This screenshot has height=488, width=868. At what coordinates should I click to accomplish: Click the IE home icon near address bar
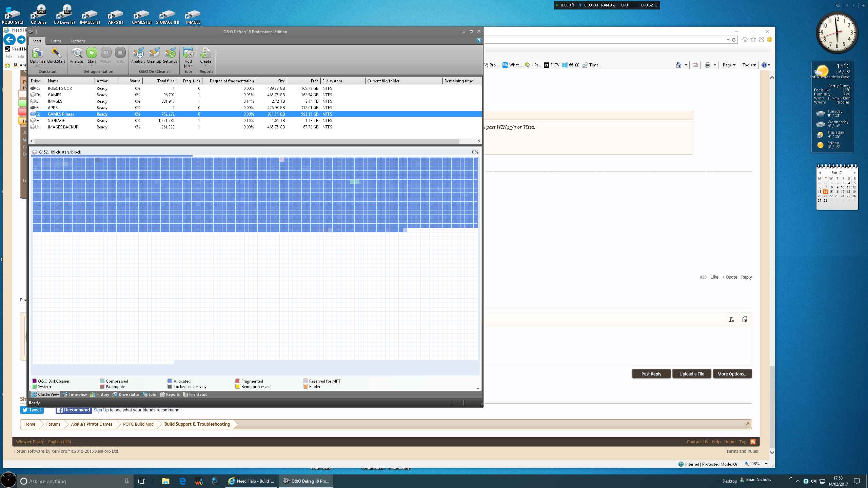pos(745,40)
